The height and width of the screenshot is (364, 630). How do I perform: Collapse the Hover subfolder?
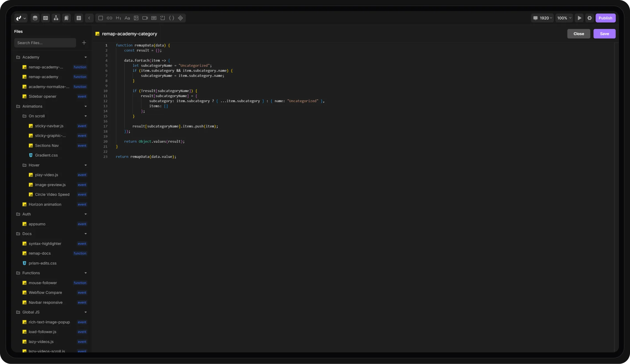click(x=85, y=165)
